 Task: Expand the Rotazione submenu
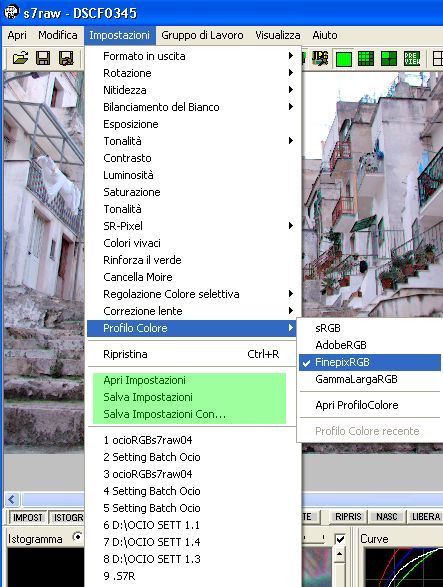click(193, 73)
